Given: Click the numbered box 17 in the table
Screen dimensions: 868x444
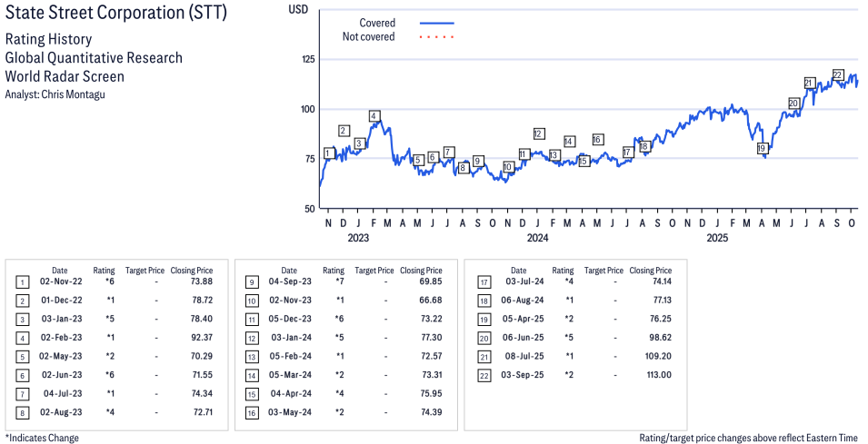Looking at the screenshot, I should point(484,282).
